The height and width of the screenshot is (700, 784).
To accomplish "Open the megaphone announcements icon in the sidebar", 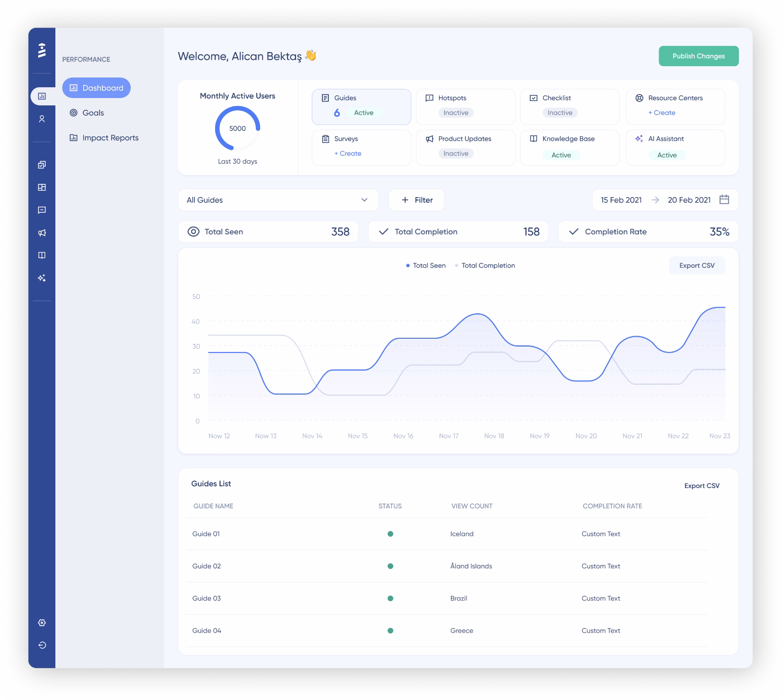I will tap(42, 232).
